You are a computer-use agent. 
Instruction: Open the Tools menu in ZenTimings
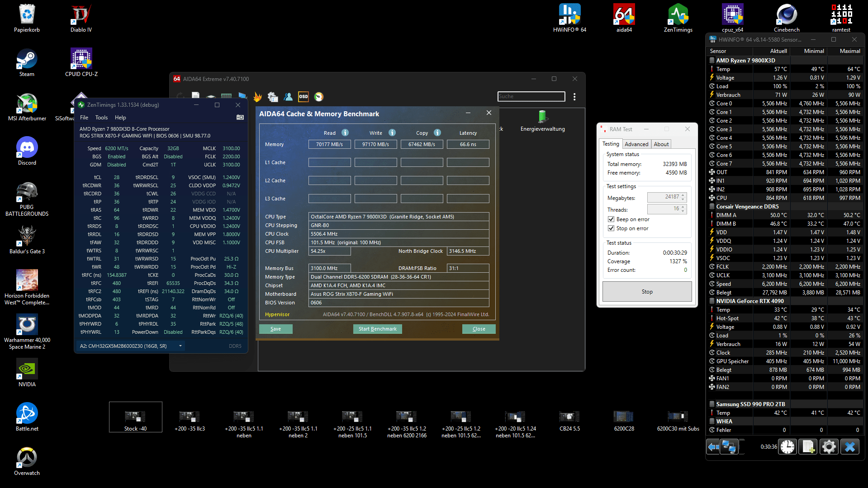coord(101,117)
